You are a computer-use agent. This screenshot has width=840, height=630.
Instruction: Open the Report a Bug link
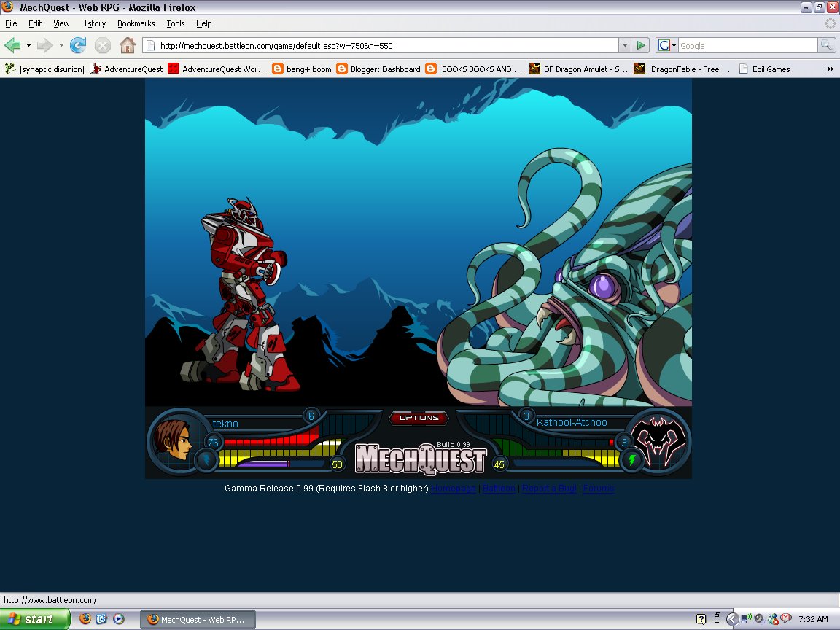pos(549,489)
